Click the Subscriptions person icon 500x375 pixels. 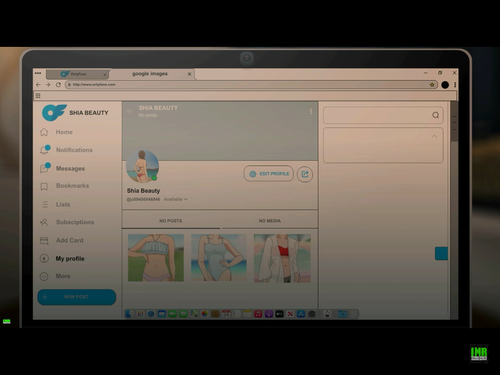(44, 222)
